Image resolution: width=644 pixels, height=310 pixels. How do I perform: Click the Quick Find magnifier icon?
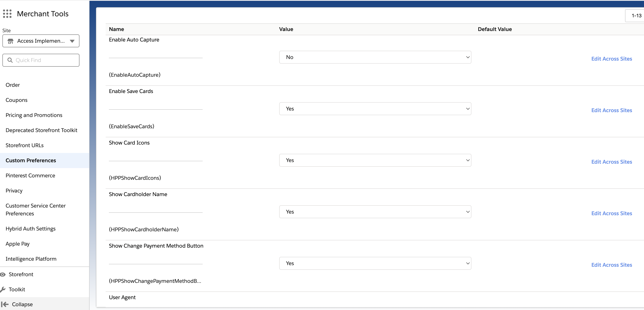pos(10,60)
